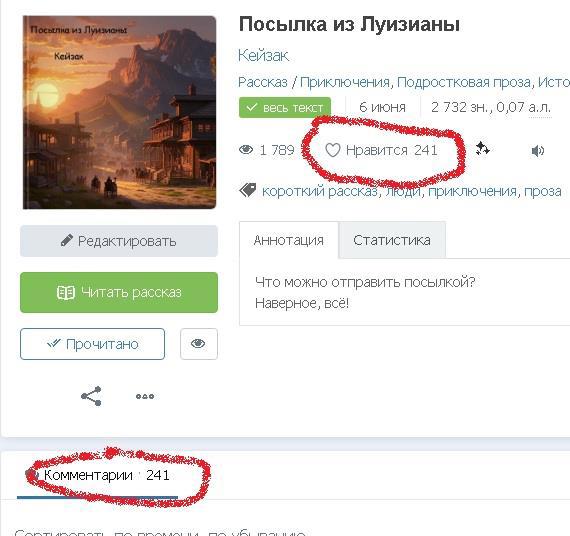
Task: Click the book cover thumbnail
Action: (120, 112)
